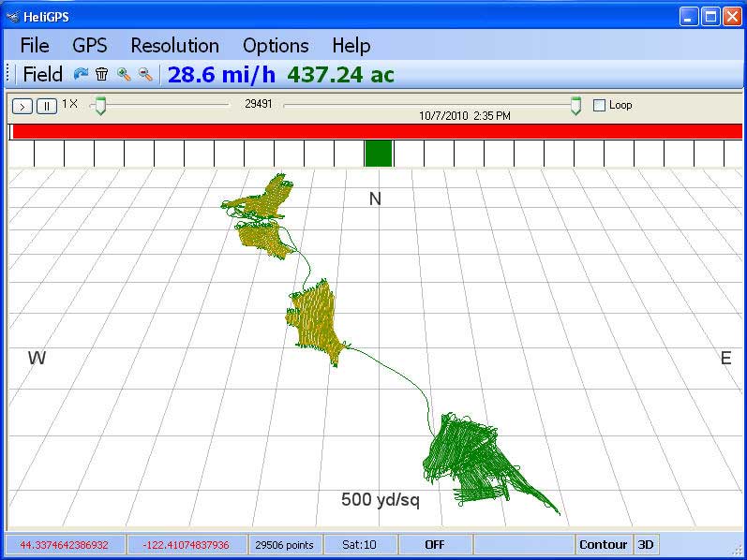Screen dimensions: 747x560
Task: Click the timeline position slider handle
Action: pyautogui.click(x=575, y=107)
